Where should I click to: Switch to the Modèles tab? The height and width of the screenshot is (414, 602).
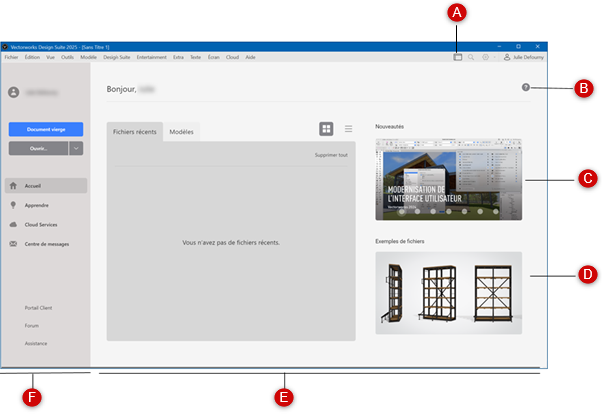(181, 132)
